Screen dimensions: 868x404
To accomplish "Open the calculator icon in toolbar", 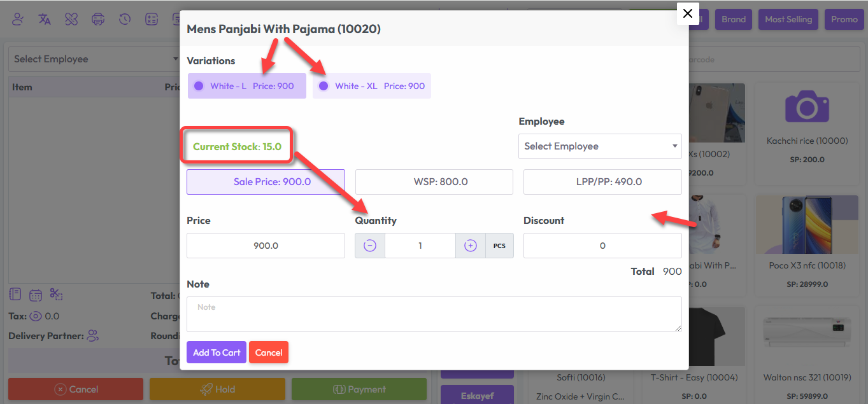I will (x=152, y=19).
